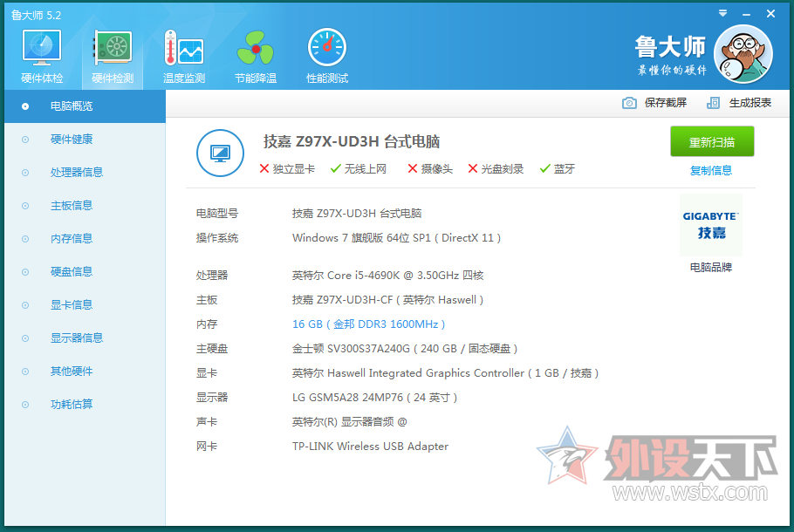Click the 处理器 row label
794x532 pixels.
point(212,276)
